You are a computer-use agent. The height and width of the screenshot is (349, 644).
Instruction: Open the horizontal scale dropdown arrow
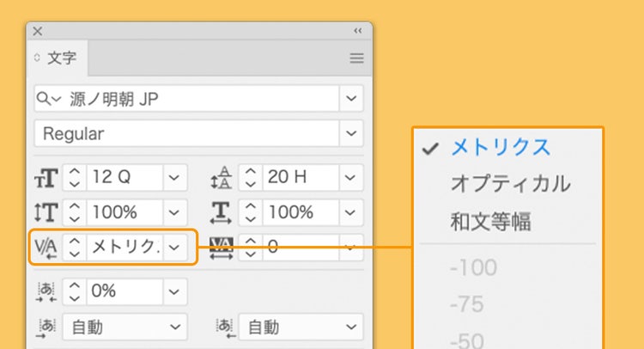[350, 212]
